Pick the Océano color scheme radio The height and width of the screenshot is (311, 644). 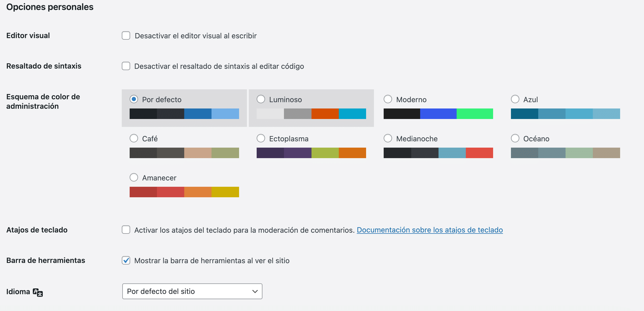(x=515, y=138)
